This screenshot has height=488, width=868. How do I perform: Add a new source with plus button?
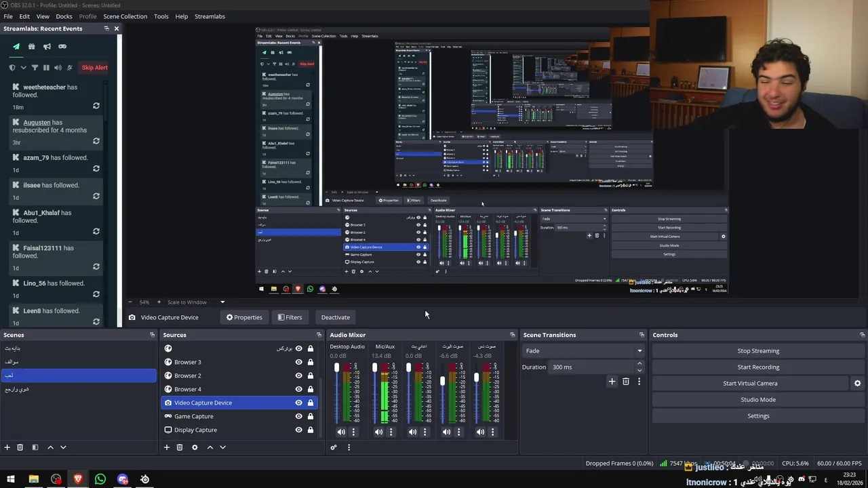click(x=167, y=447)
